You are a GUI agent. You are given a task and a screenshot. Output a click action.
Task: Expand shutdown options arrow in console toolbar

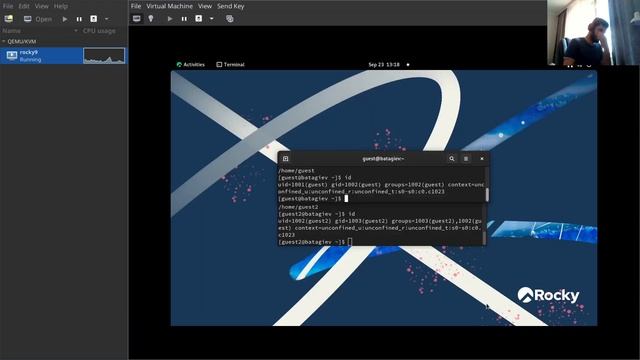click(211, 19)
